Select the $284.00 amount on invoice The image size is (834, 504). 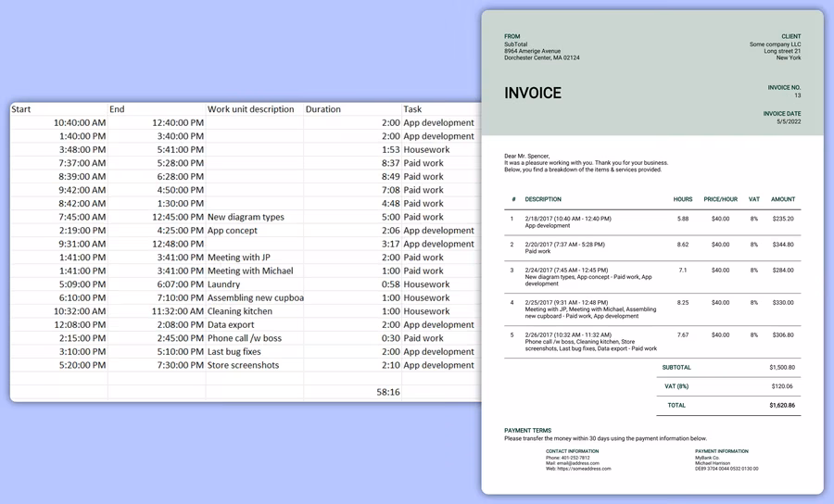(783, 271)
